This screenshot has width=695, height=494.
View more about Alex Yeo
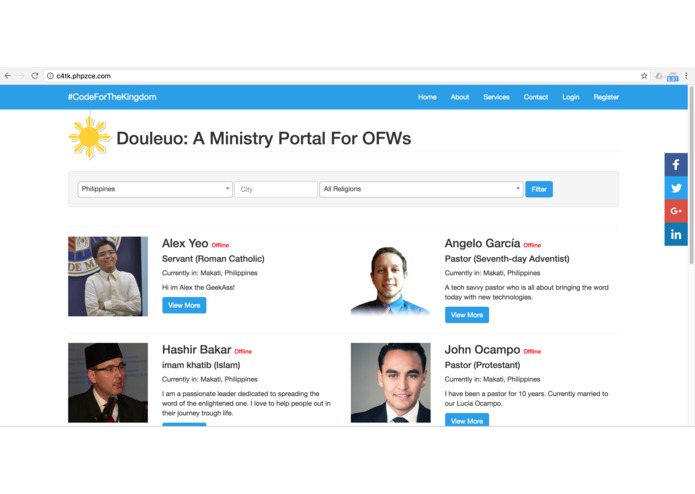[184, 305]
